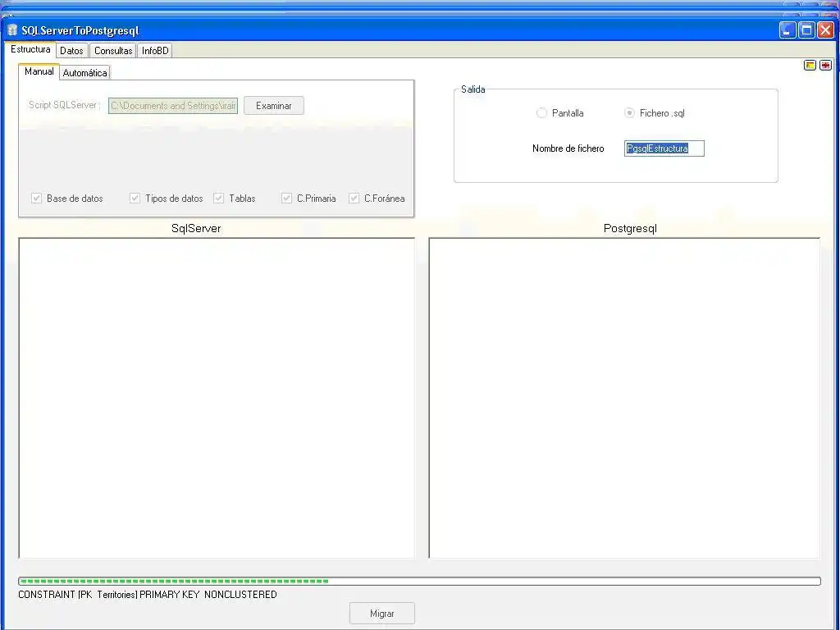Select the Fichero .sql radio button
The height and width of the screenshot is (630, 840).
pyautogui.click(x=629, y=113)
